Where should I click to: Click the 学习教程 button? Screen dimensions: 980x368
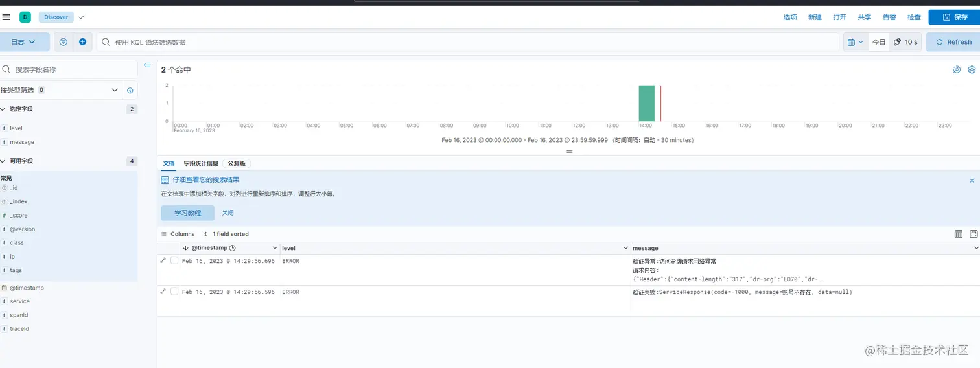tap(188, 213)
